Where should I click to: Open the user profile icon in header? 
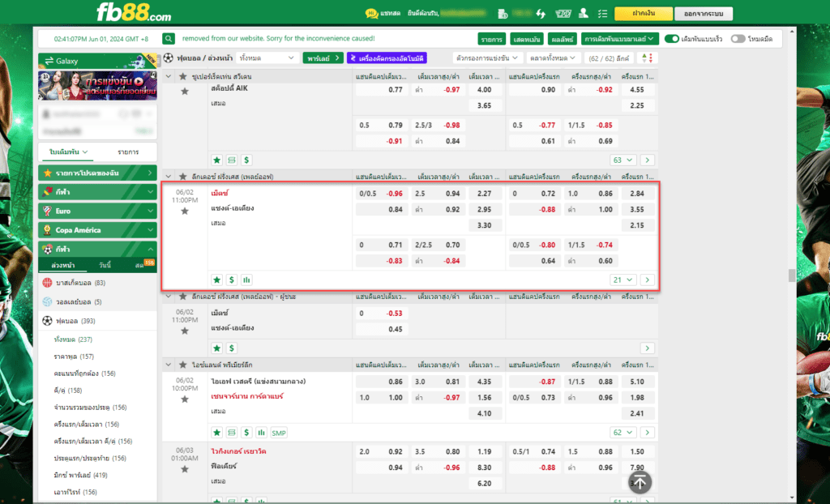[x=584, y=14]
